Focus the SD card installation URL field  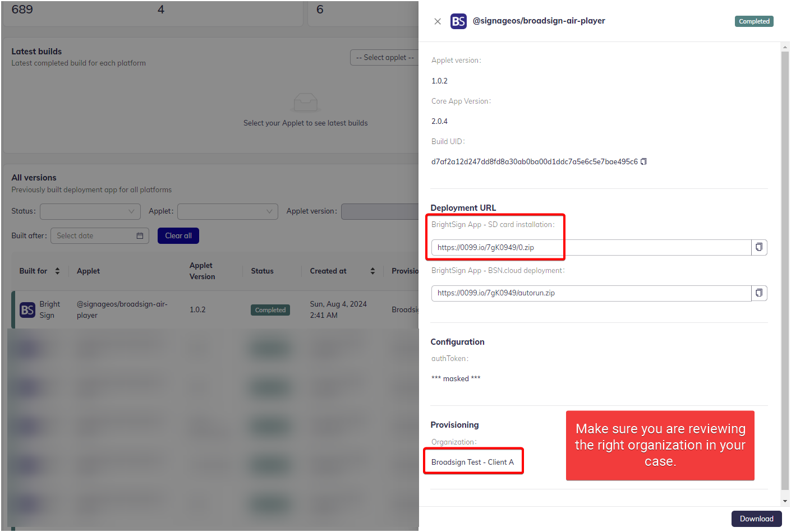[x=590, y=247]
